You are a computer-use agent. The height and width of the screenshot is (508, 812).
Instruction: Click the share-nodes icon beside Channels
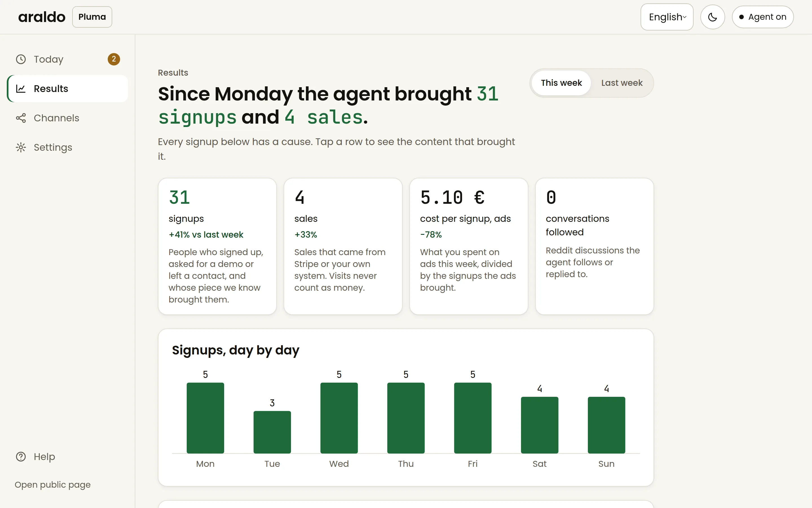tap(21, 118)
